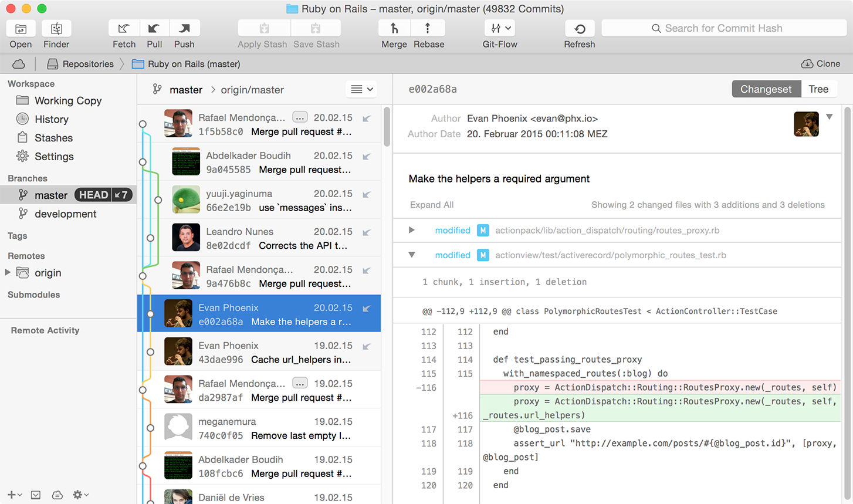
Task: Open a repository via the Open icon
Action: point(21,28)
